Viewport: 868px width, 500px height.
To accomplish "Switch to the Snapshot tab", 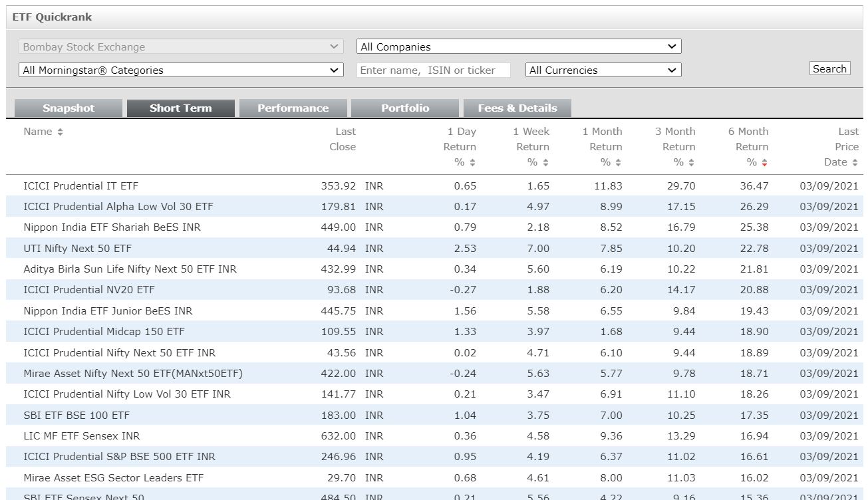I will coord(69,108).
